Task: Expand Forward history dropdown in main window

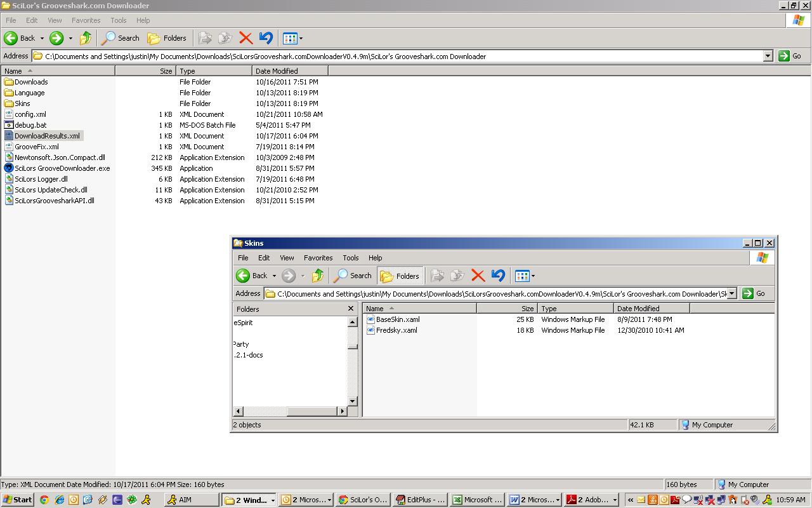Action: [x=70, y=38]
